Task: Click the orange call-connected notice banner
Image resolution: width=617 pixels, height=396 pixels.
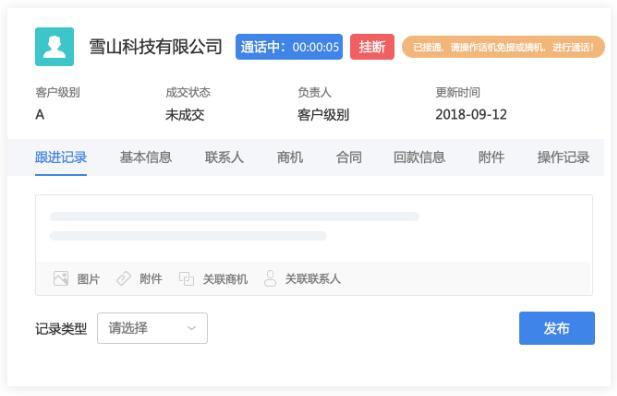Action: click(503, 47)
